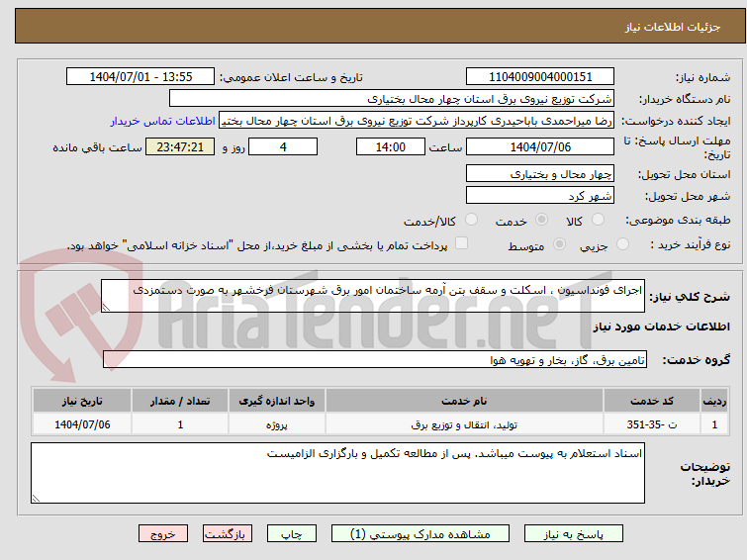This screenshot has height=560, width=747.
Task: Click the خروج exit button
Action: [163, 534]
